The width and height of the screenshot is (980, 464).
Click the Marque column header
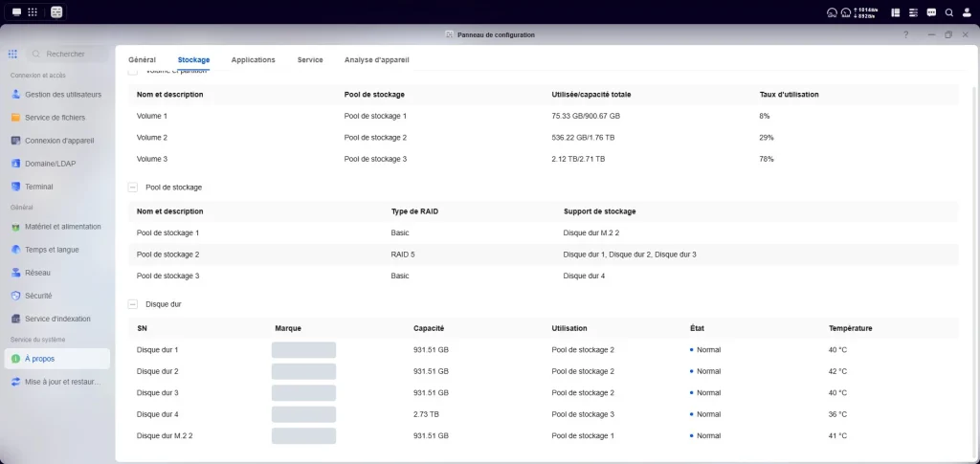pyautogui.click(x=288, y=328)
